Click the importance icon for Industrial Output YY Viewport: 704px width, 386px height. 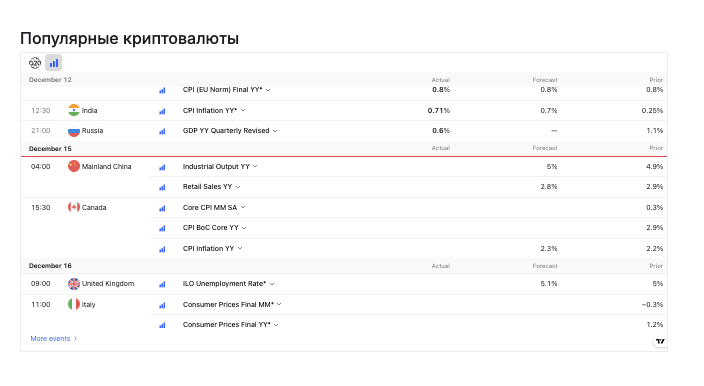pyautogui.click(x=162, y=167)
